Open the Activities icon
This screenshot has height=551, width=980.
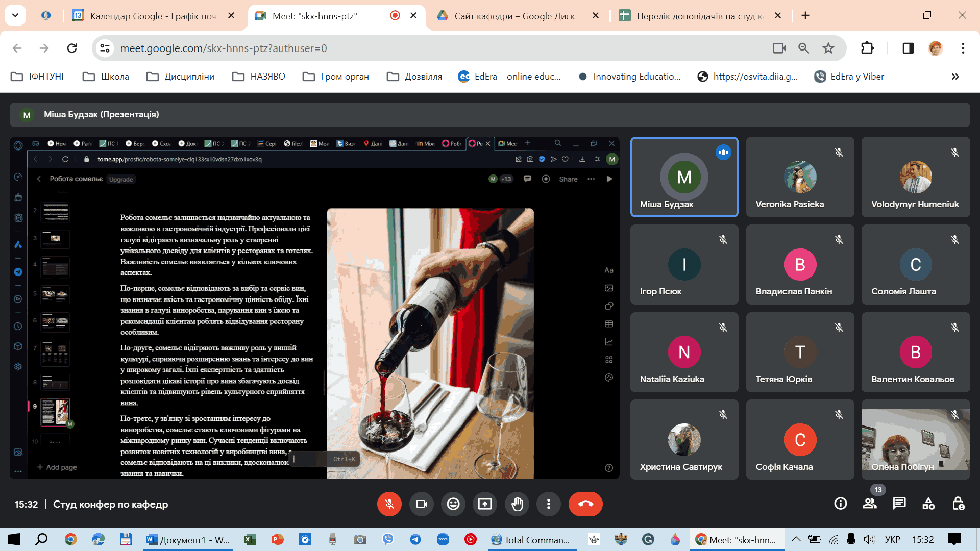click(x=928, y=504)
